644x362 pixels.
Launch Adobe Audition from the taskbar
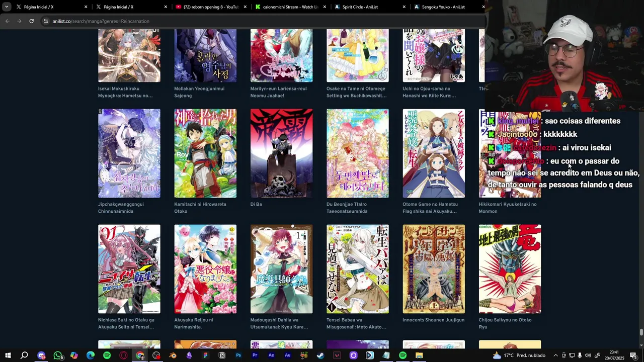click(288, 355)
